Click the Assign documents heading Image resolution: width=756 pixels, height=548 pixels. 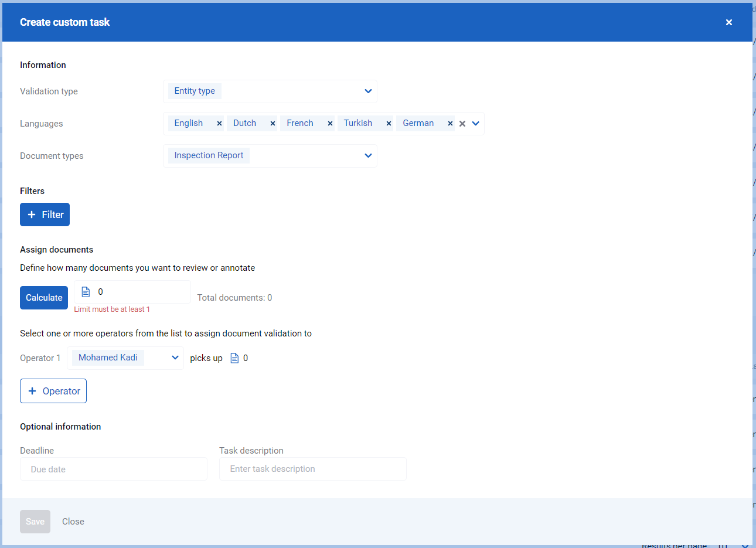[56, 250]
